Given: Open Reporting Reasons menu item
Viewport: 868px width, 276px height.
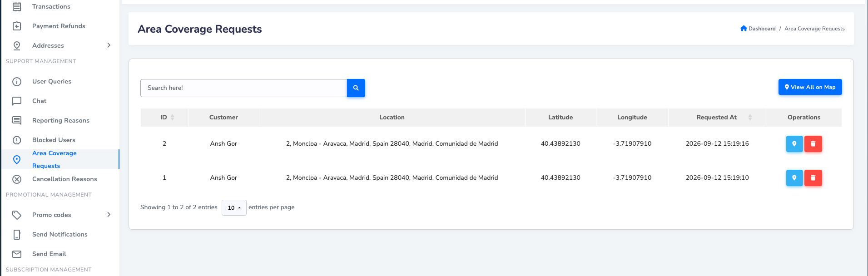Looking at the screenshot, I should [x=61, y=121].
